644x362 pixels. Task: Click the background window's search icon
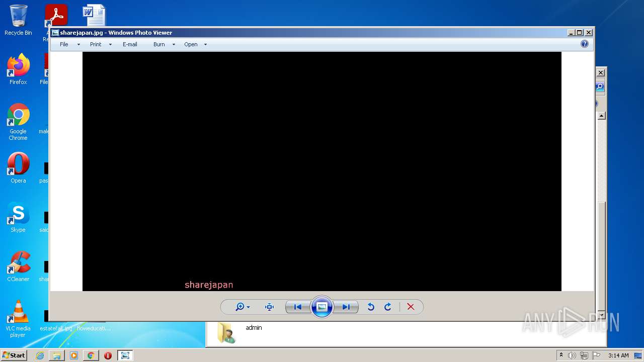point(600,87)
